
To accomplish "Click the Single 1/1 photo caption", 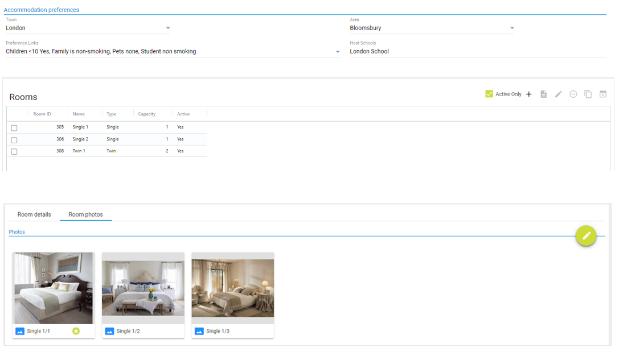I will tap(39, 331).
